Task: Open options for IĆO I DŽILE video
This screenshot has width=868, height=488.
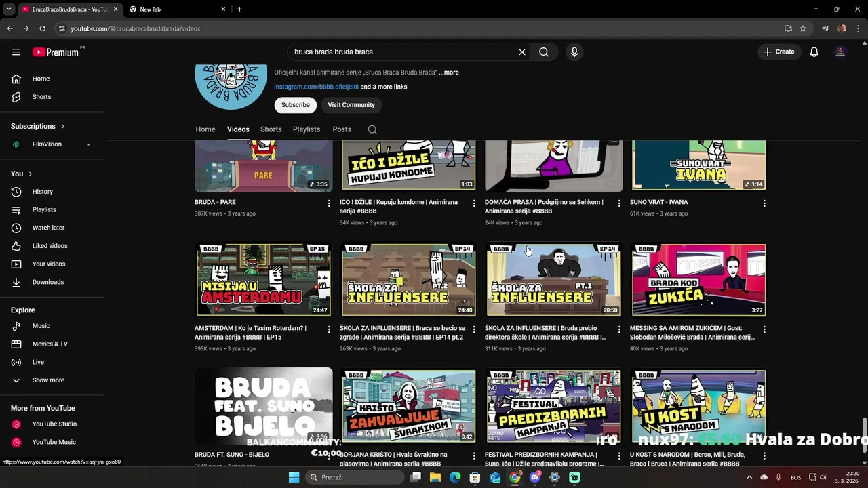Action: click(474, 203)
